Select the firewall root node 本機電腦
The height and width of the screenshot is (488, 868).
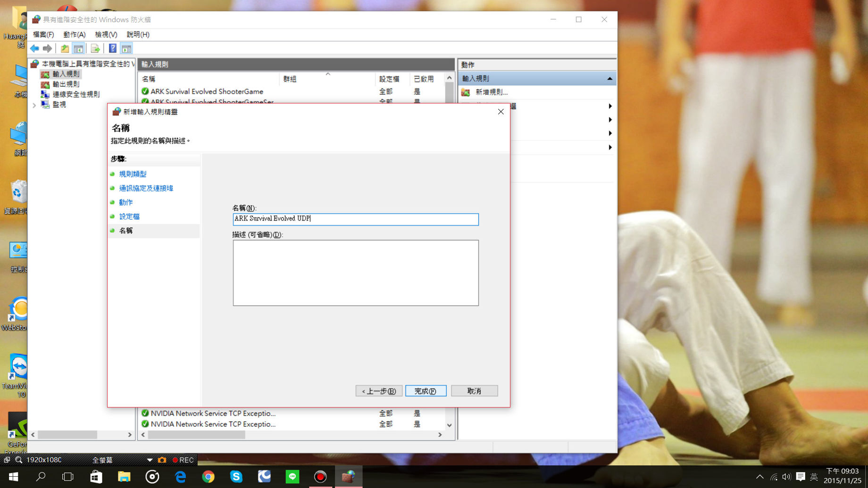87,64
